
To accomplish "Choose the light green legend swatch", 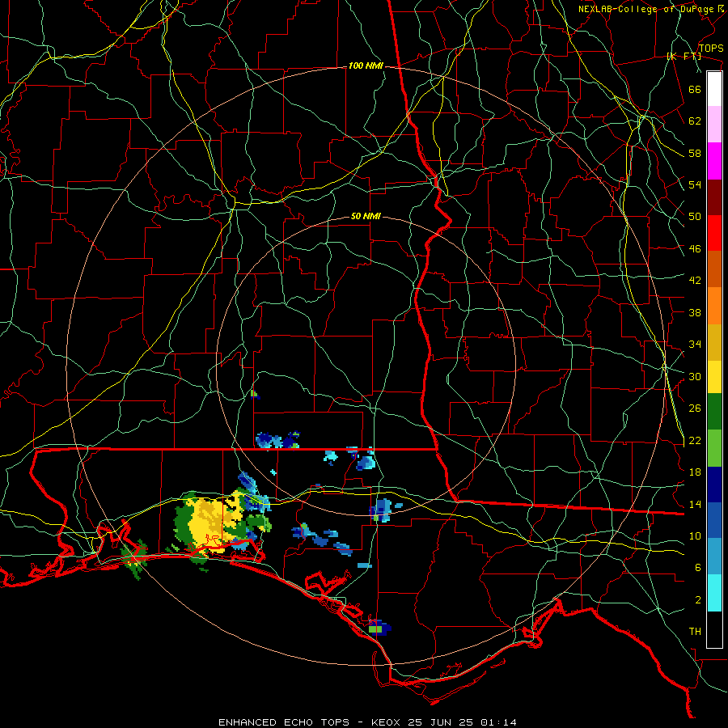I will [x=714, y=448].
